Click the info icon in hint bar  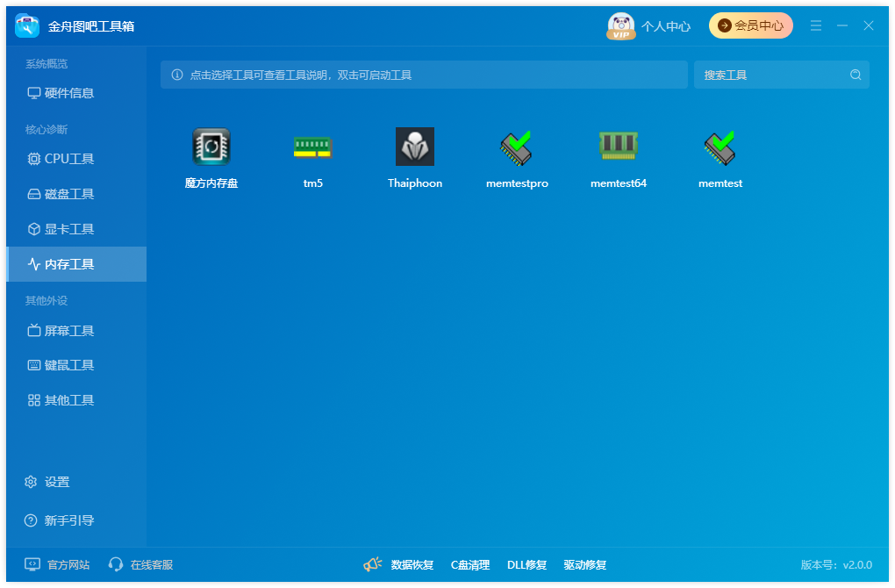point(177,75)
